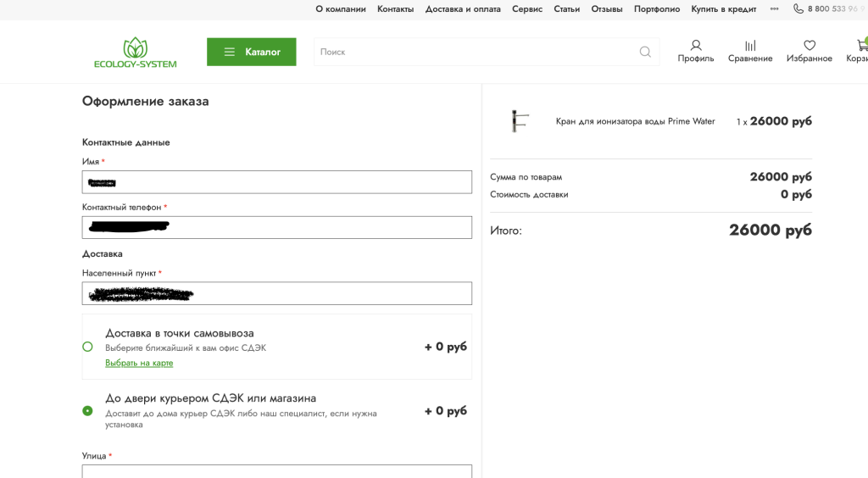Expand the three-dots more menu
Viewport: 868px width, 478px height.
[x=775, y=8]
